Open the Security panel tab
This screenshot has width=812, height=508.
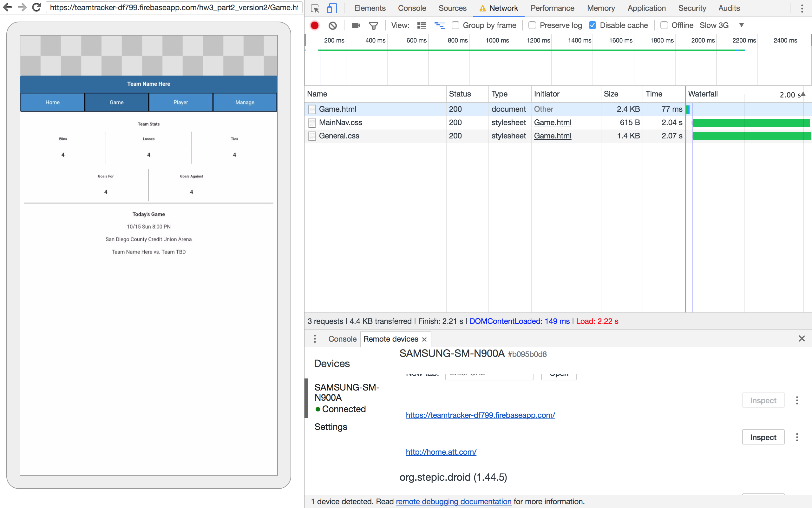point(692,8)
